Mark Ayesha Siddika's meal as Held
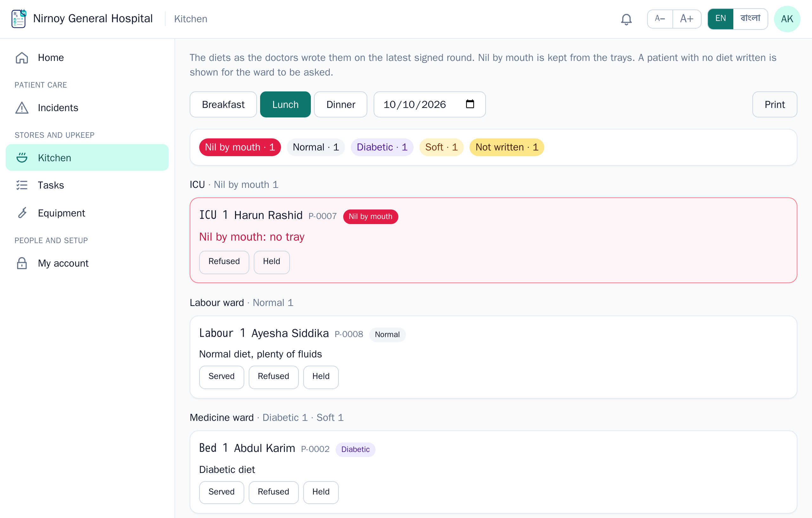 321,377
